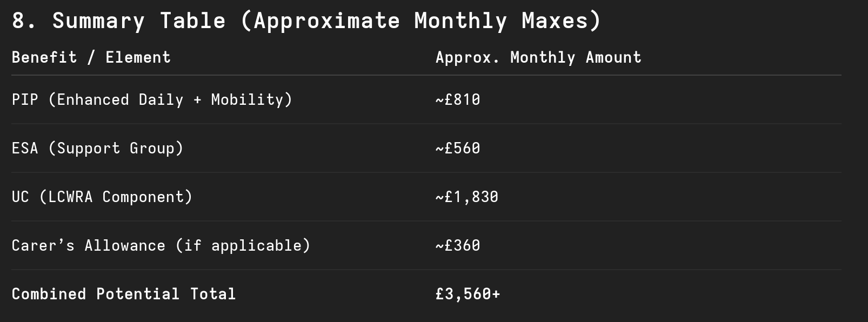Select the Approx. Monthly Amount column header
The width and height of the screenshot is (868, 322).
click(538, 58)
